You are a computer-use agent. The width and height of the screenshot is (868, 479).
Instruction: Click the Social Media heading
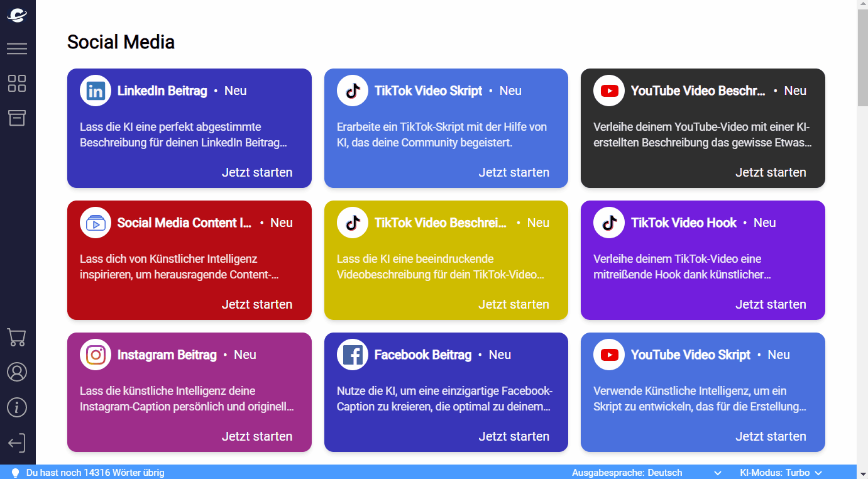121,42
